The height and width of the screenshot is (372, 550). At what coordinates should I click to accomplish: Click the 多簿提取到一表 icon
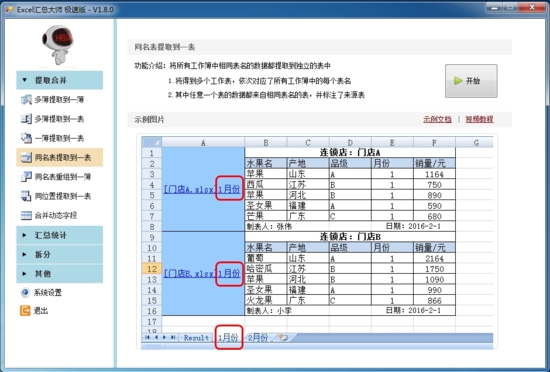coord(26,119)
